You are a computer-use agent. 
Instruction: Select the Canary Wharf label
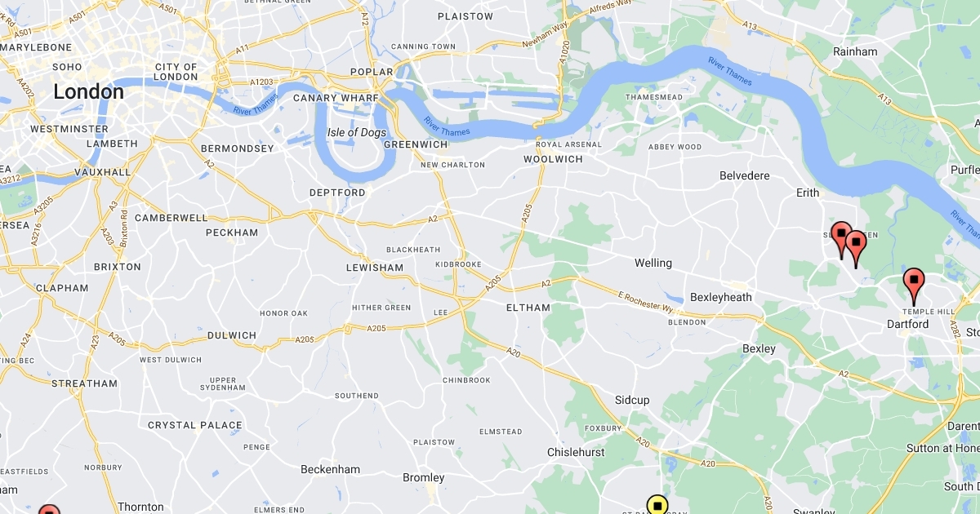coord(336,98)
